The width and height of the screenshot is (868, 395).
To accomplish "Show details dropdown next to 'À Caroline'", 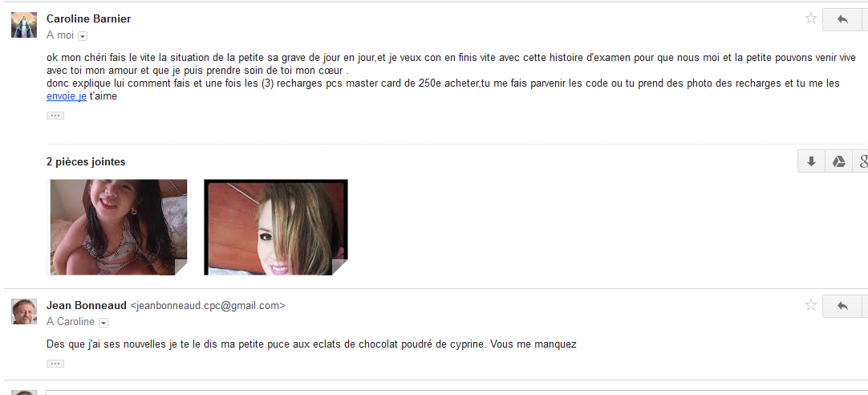I will point(103,323).
